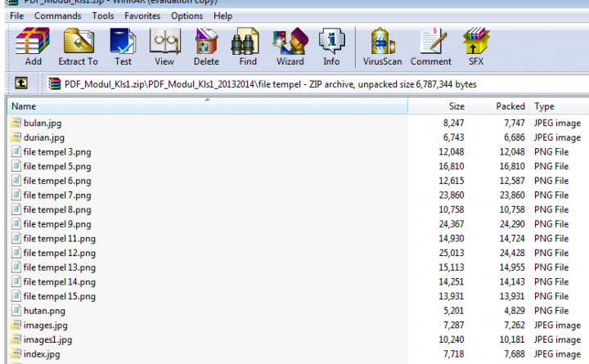The width and height of the screenshot is (589, 364).
Task: Open the File menu
Action: (17, 16)
